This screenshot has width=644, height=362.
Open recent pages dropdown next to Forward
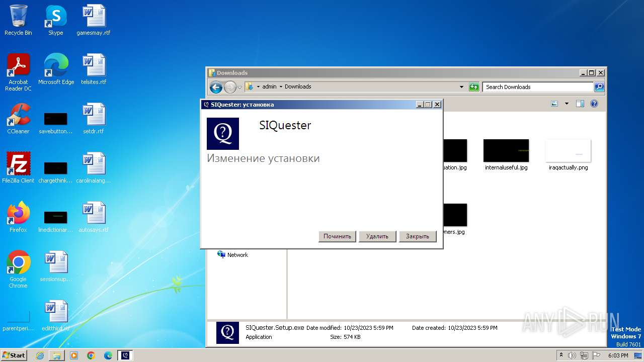[x=240, y=87]
